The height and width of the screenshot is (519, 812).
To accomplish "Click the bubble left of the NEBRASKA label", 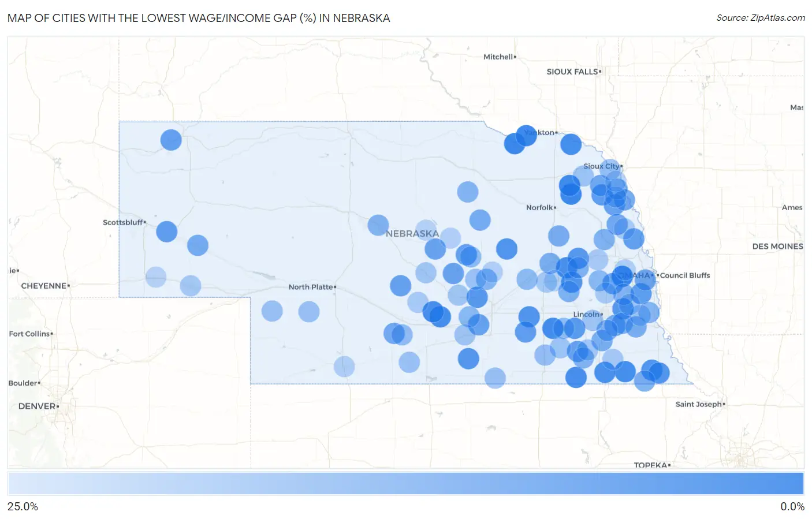I will tap(378, 225).
